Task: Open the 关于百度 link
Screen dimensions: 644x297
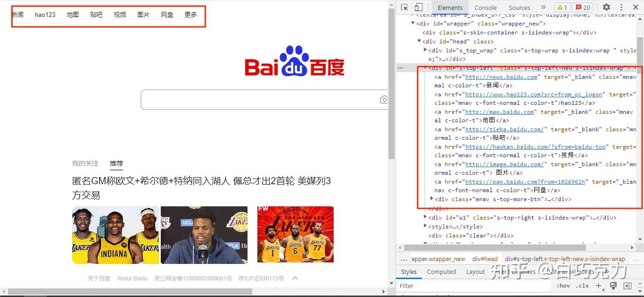Action: (x=99, y=278)
